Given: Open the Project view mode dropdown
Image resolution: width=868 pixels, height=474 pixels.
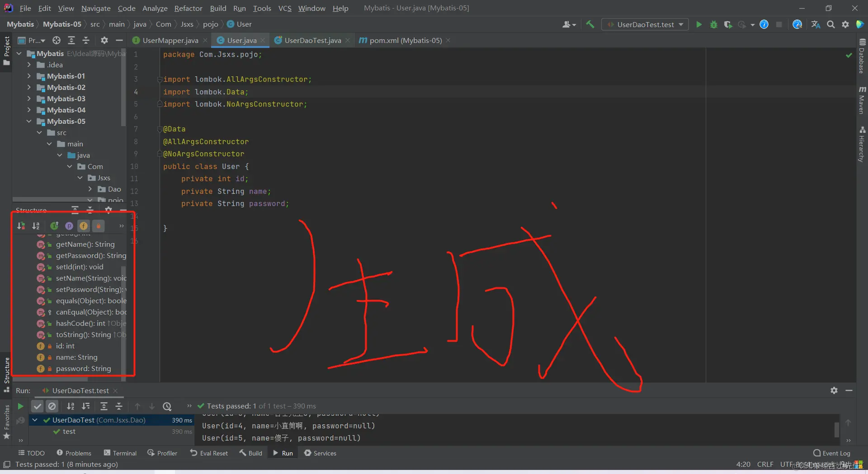Looking at the screenshot, I should click(32, 40).
